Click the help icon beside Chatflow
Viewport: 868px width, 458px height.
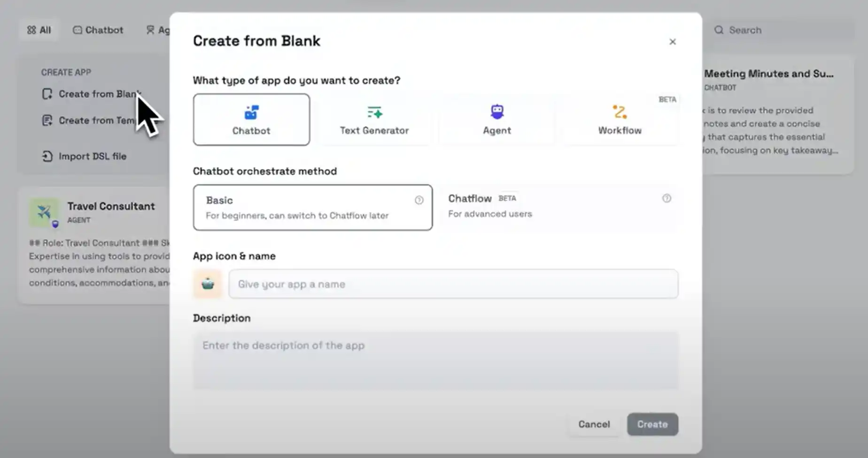666,198
